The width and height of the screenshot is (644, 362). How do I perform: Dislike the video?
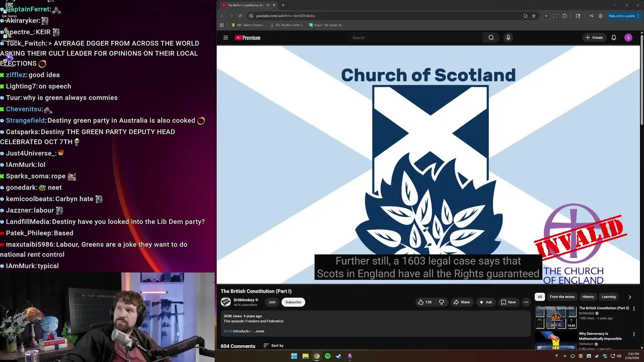pos(441,302)
